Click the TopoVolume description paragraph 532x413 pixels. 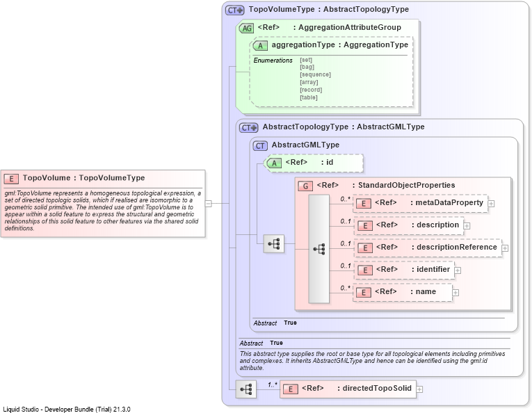click(x=103, y=211)
